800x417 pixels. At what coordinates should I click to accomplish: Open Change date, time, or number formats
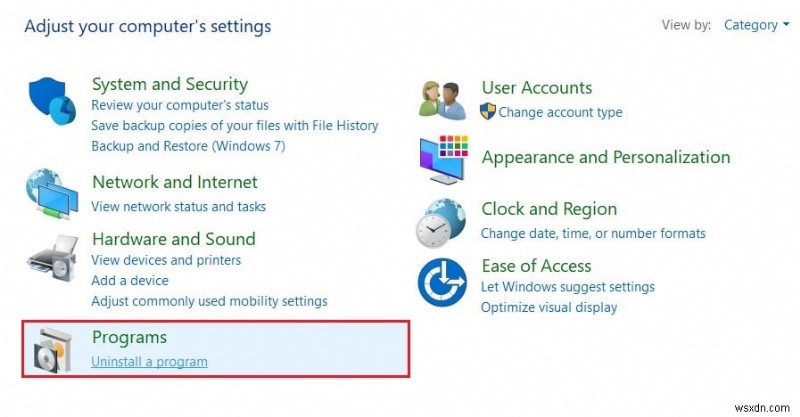593,233
